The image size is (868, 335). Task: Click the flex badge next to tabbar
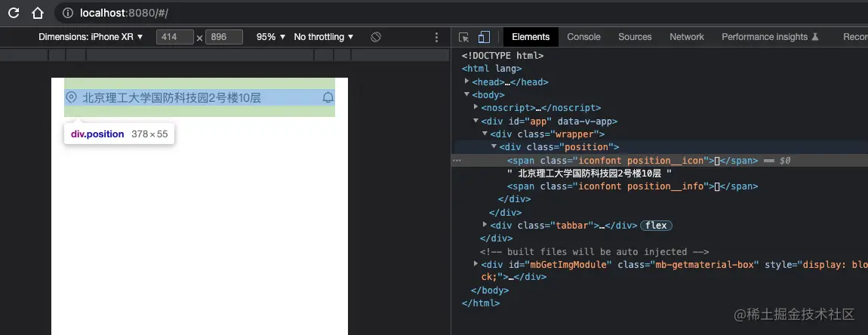[657, 226]
